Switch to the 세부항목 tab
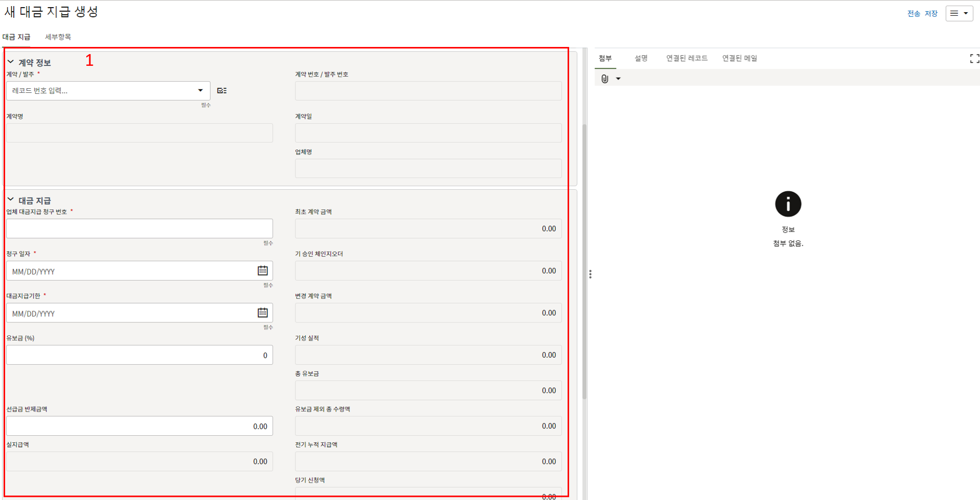 click(x=58, y=37)
